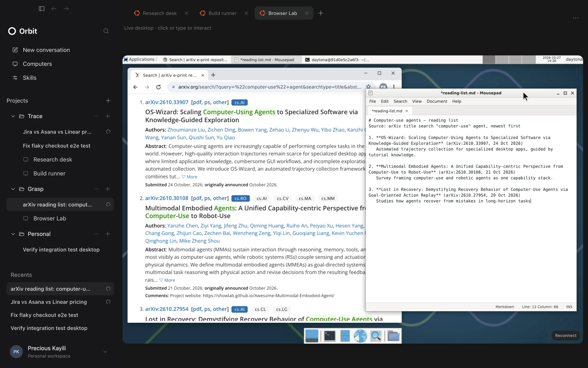The width and height of the screenshot is (588, 368).
Task: Open the Mousepad File menu
Action: pos(372,101)
